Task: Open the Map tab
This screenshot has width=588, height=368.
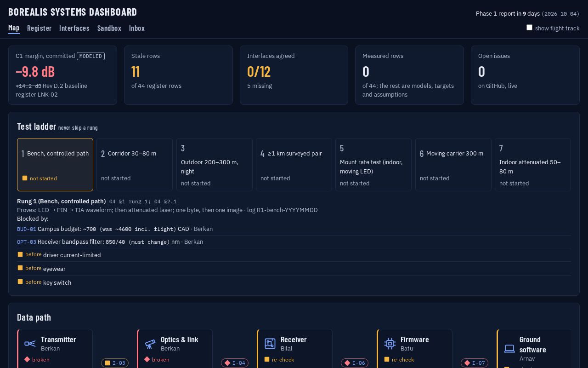Action: [x=14, y=28]
